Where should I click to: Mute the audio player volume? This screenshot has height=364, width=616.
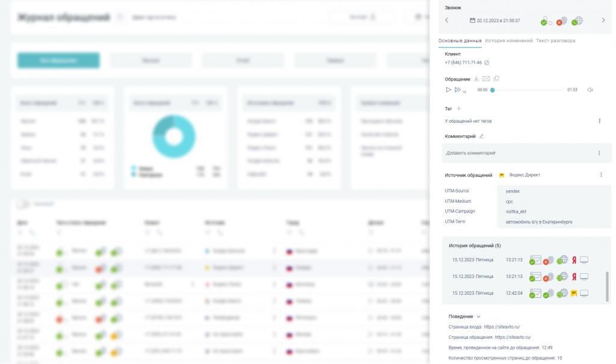(590, 90)
